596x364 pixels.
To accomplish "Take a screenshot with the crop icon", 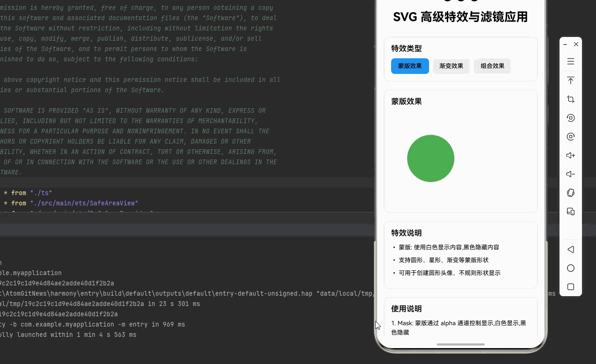I will 570,99.
